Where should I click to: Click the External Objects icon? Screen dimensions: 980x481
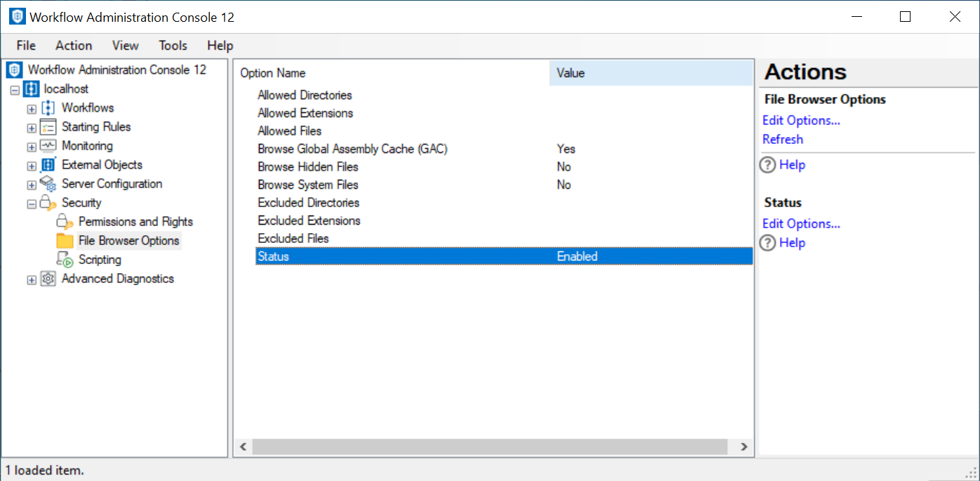(48, 165)
